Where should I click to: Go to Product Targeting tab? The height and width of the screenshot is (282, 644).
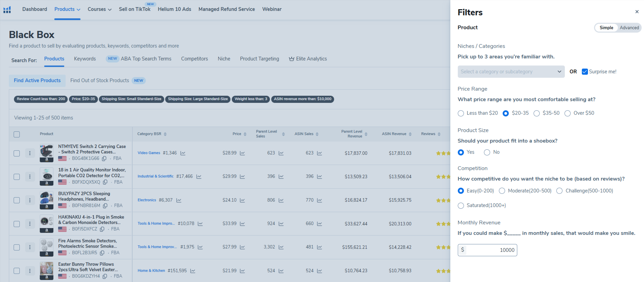(x=259, y=59)
